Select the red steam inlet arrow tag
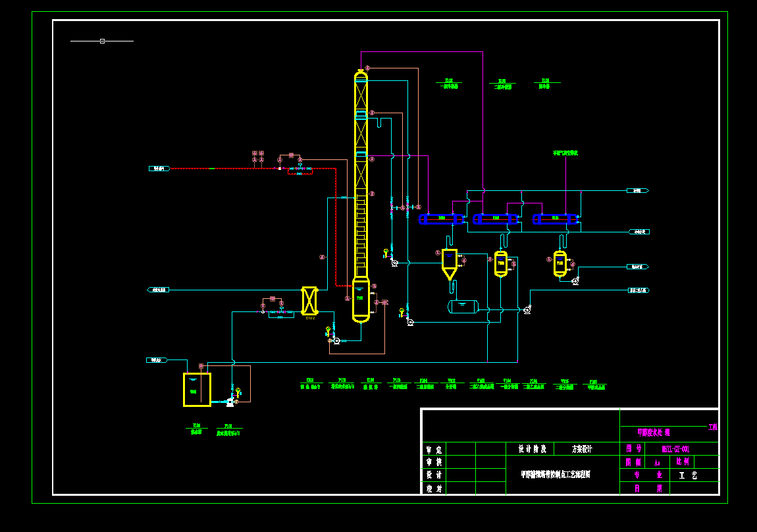This screenshot has height=532, width=757. pos(159,169)
